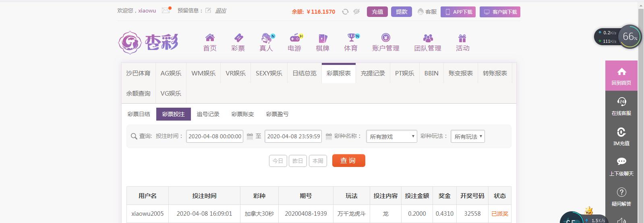Switch to the 余额查询 tab
This screenshot has height=223, width=644.
[139, 93]
